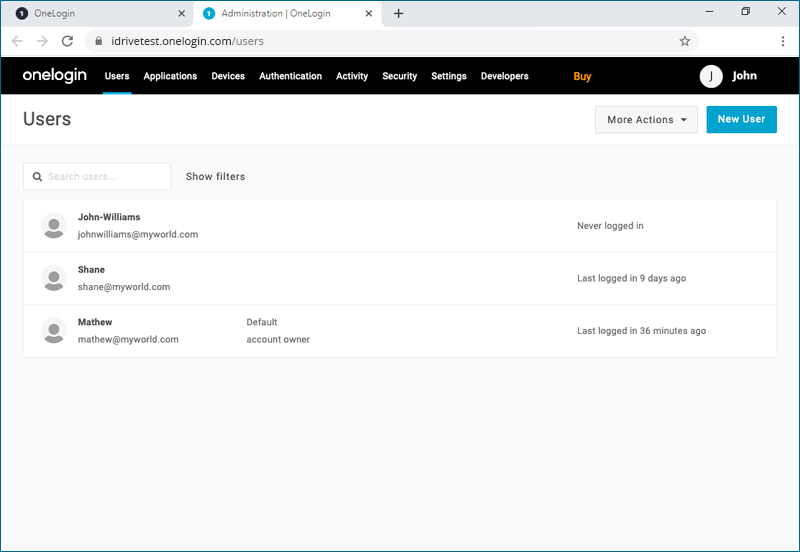
Task: Open the Security menu
Action: [400, 76]
